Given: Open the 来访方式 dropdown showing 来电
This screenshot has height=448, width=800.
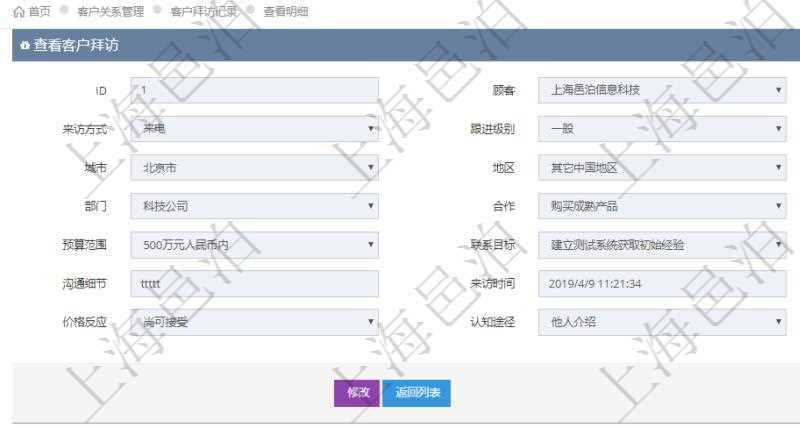Looking at the screenshot, I should tap(255, 129).
